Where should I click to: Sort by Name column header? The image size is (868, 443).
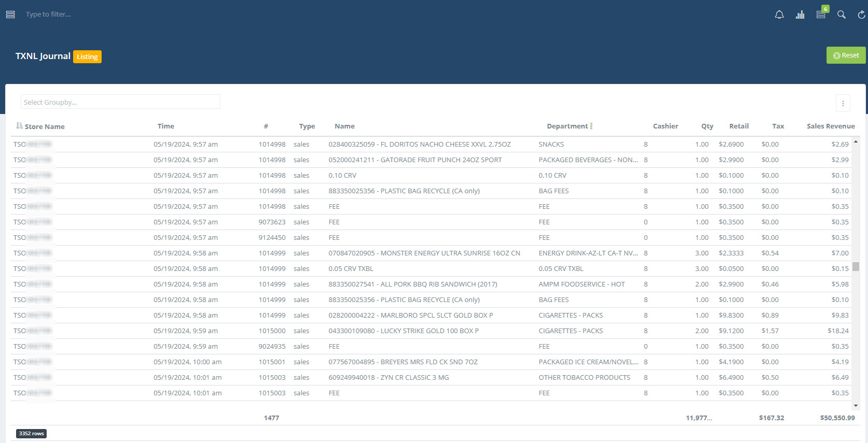345,126
